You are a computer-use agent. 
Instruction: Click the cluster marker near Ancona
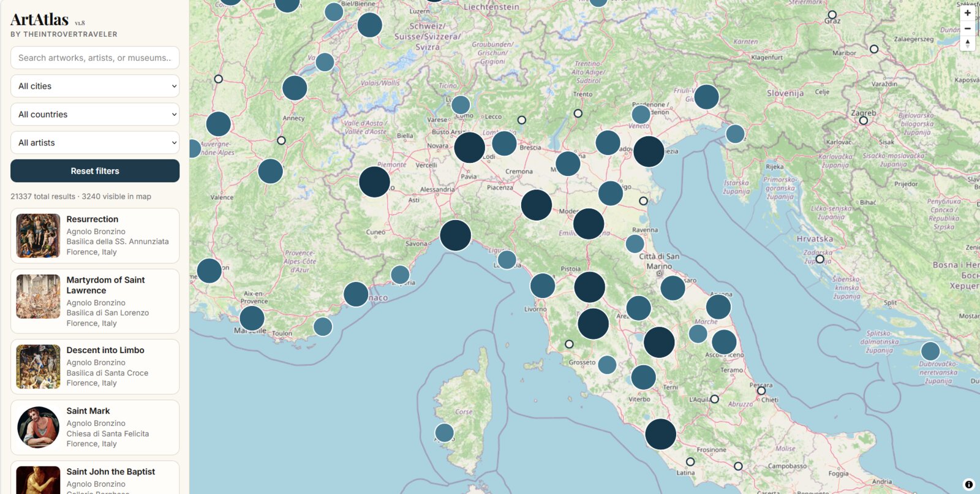718,306
